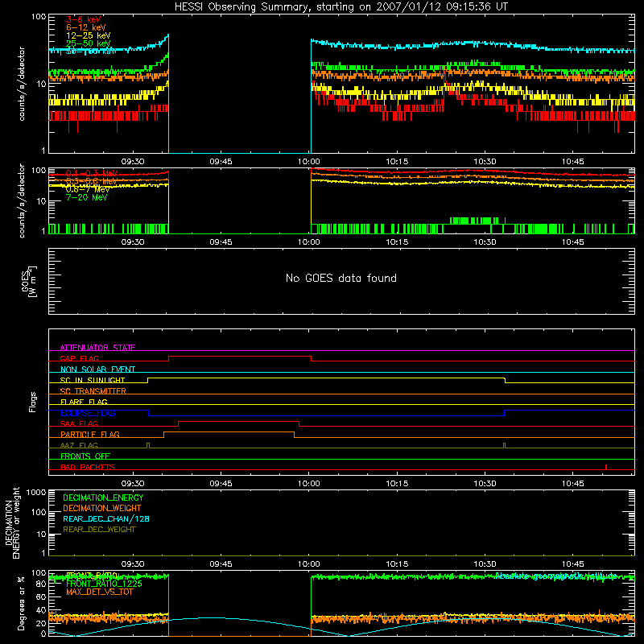Click the 10:45 tick under the top panel

point(573,162)
